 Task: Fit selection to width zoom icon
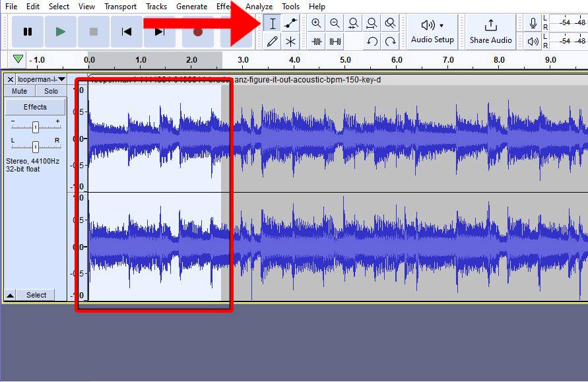point(353,24)
